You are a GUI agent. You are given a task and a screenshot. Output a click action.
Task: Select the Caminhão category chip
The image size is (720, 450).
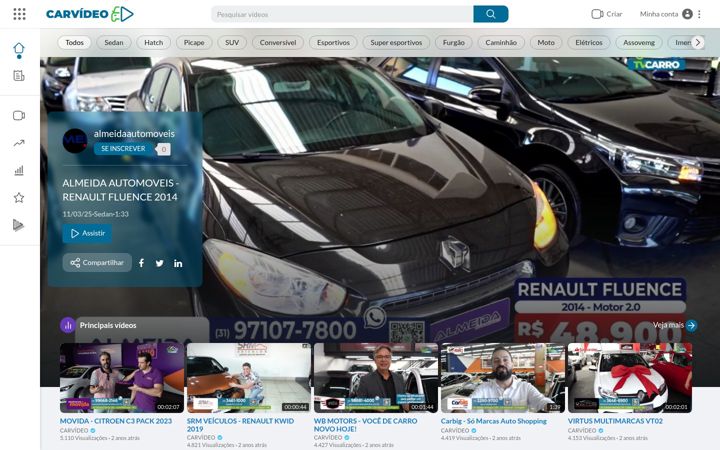(x=501, y=43)
